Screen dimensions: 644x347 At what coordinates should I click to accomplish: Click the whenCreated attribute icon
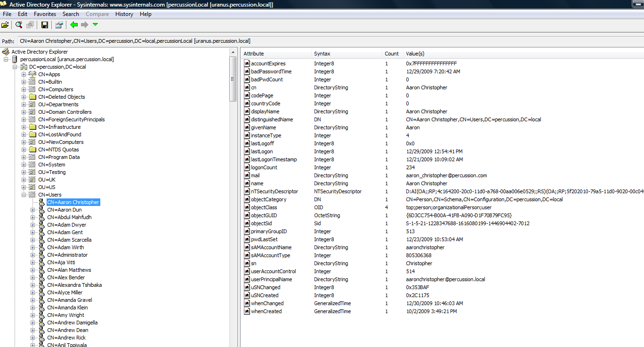pyautogui.click(x=247, y=311)
